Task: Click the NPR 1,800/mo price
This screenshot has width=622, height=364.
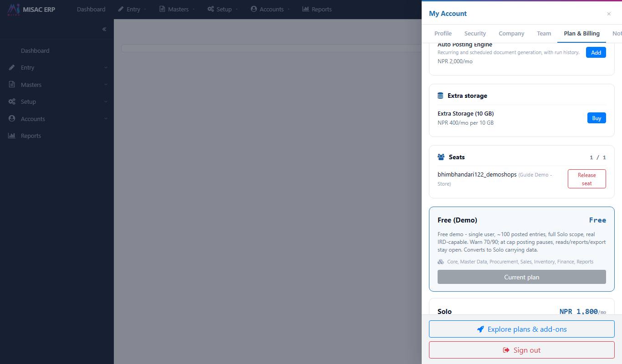Action: point(583,312)
